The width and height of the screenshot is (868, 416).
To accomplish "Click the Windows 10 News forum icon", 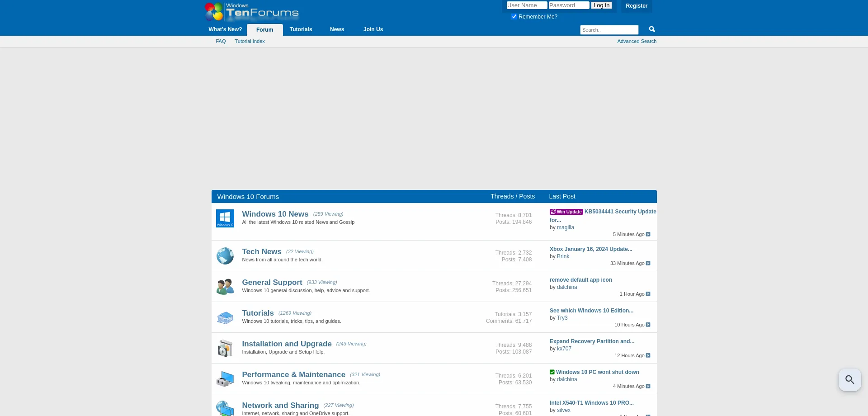I will [225, 218].
